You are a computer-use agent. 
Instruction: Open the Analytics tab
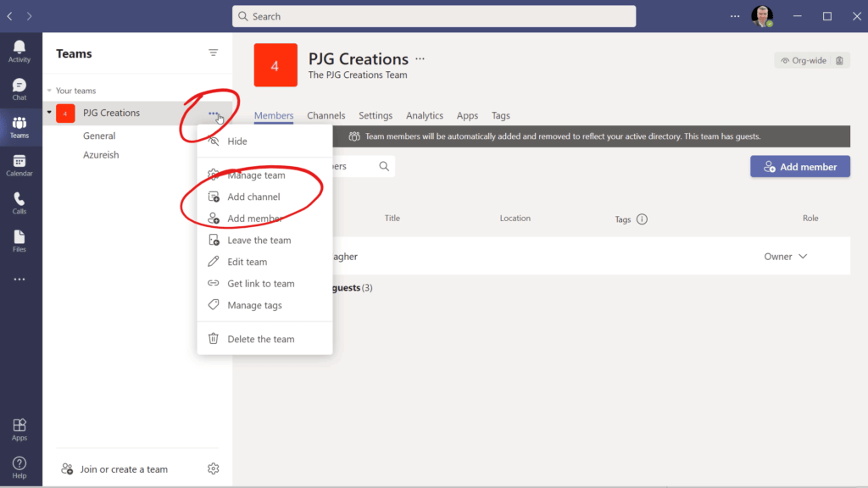[x=425, y=115]
